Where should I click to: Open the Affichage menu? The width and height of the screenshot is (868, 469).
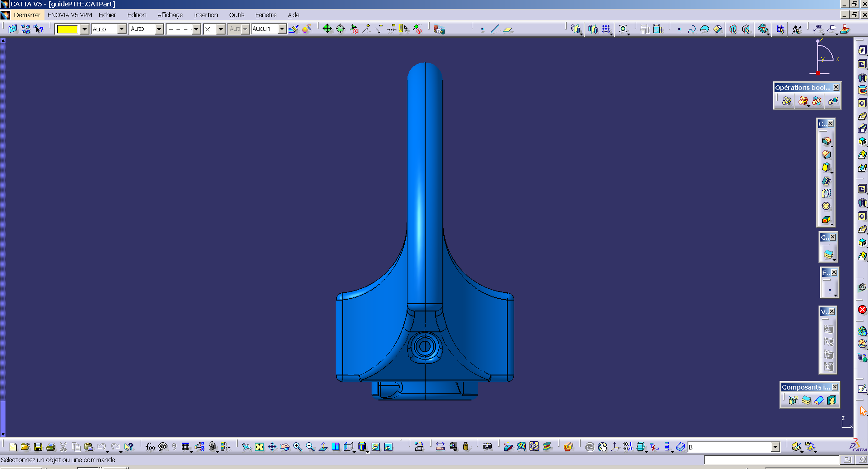170,15
